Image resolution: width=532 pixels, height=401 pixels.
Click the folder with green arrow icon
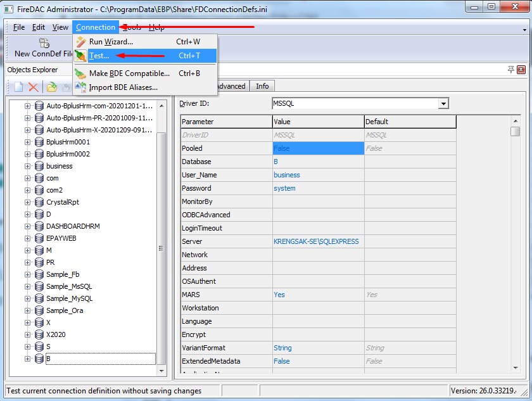51,87
